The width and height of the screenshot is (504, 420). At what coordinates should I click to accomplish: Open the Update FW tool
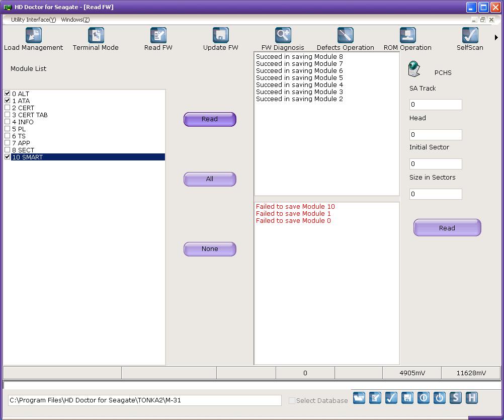click(220, 39)
